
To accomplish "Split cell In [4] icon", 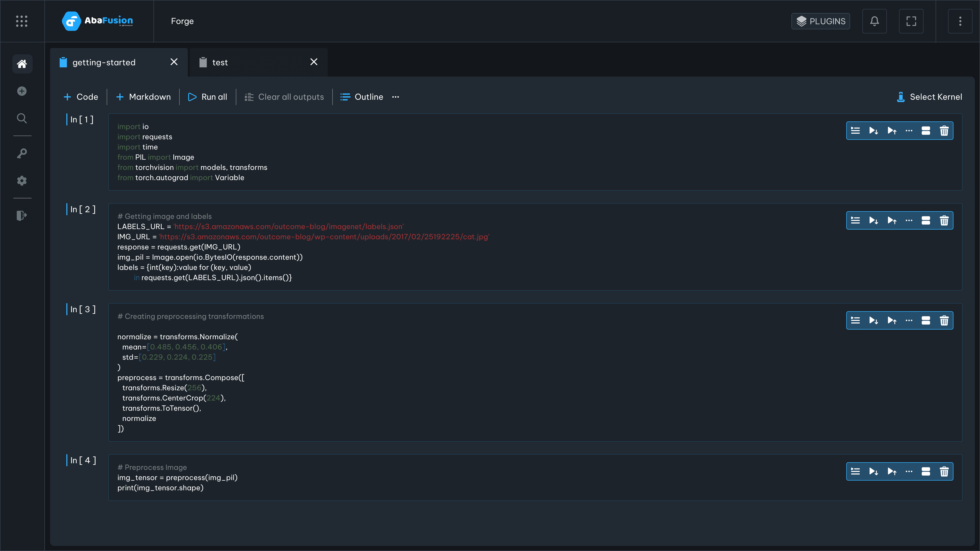I will coord(926,472).
